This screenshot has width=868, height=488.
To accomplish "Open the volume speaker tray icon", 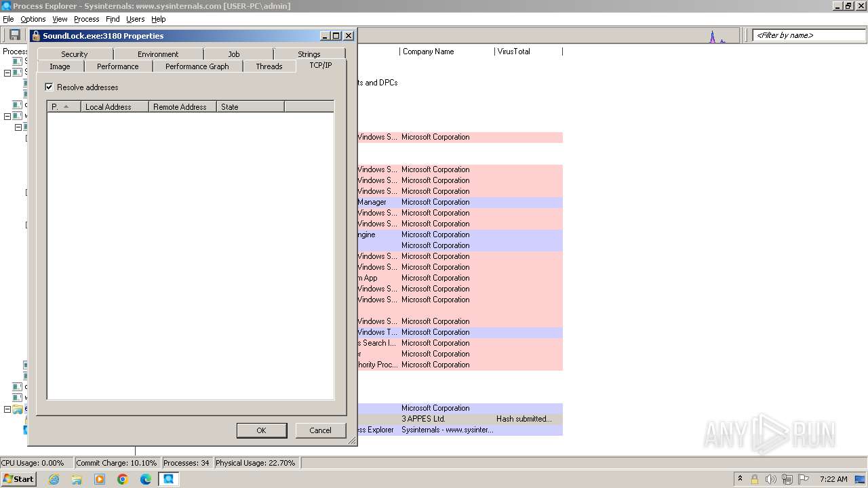I will [770, 479].
